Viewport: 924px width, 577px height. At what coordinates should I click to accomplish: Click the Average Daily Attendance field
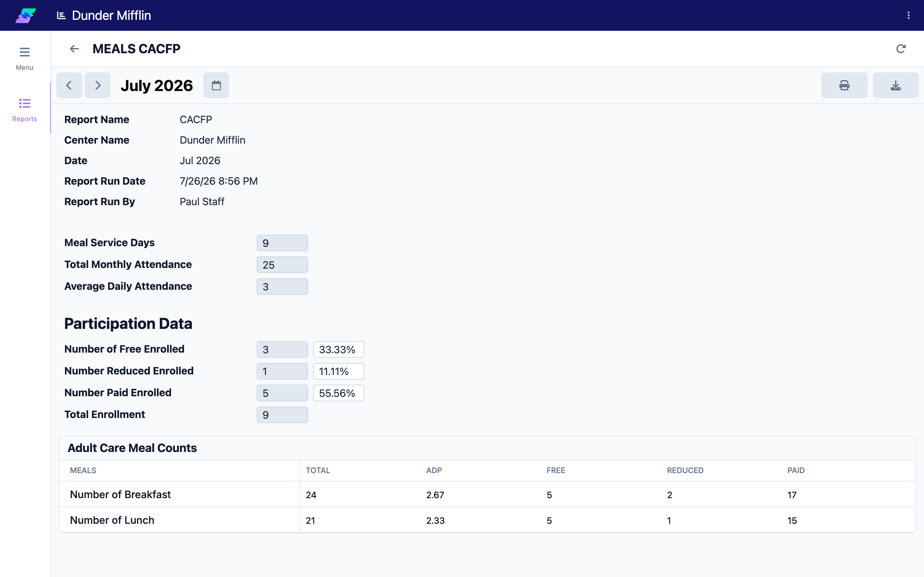coord(282,286)
